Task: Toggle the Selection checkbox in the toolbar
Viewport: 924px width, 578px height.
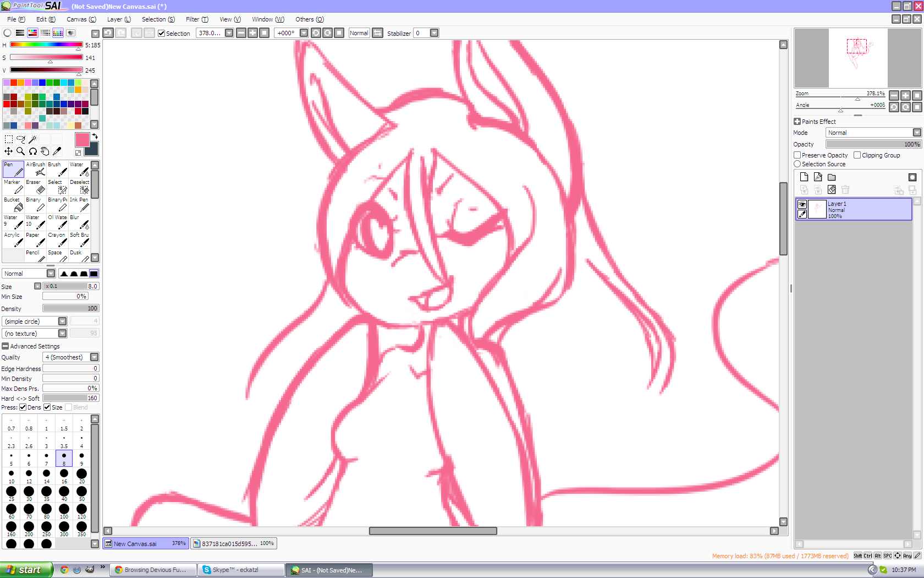Action: click(161, 34)
